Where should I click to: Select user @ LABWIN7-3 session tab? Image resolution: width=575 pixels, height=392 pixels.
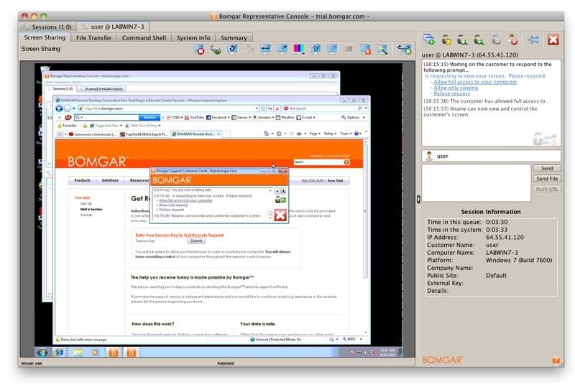pos(114,27)
